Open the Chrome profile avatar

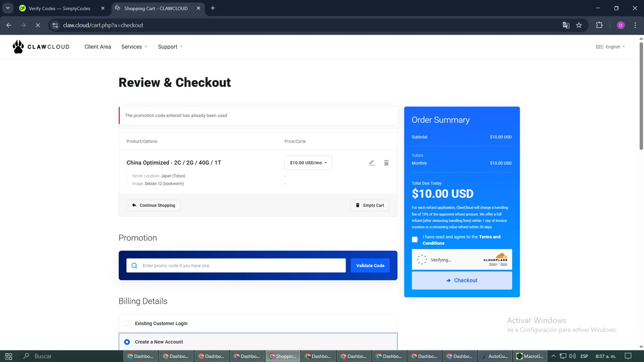[x=621, y=25]
